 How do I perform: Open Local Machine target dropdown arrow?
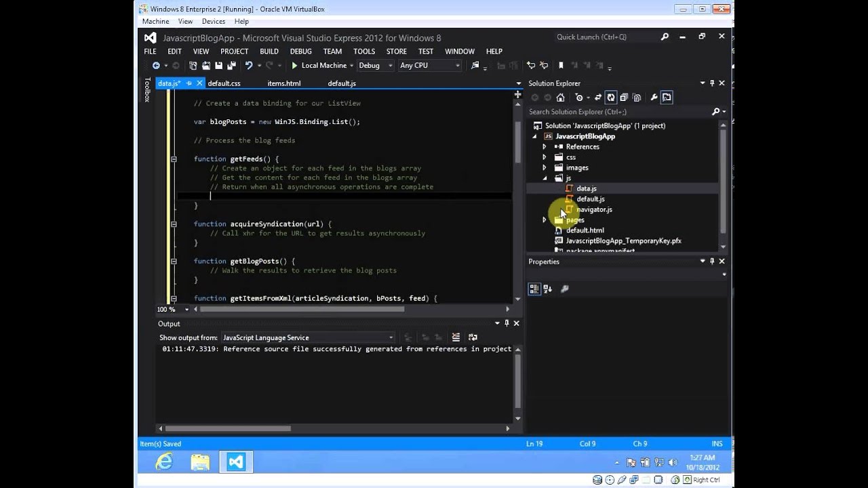coord(351,66)
